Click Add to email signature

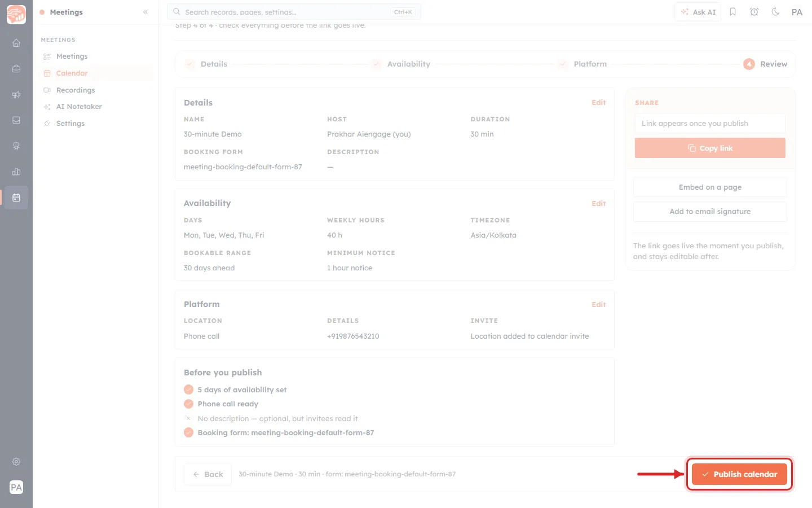(710, 212)
